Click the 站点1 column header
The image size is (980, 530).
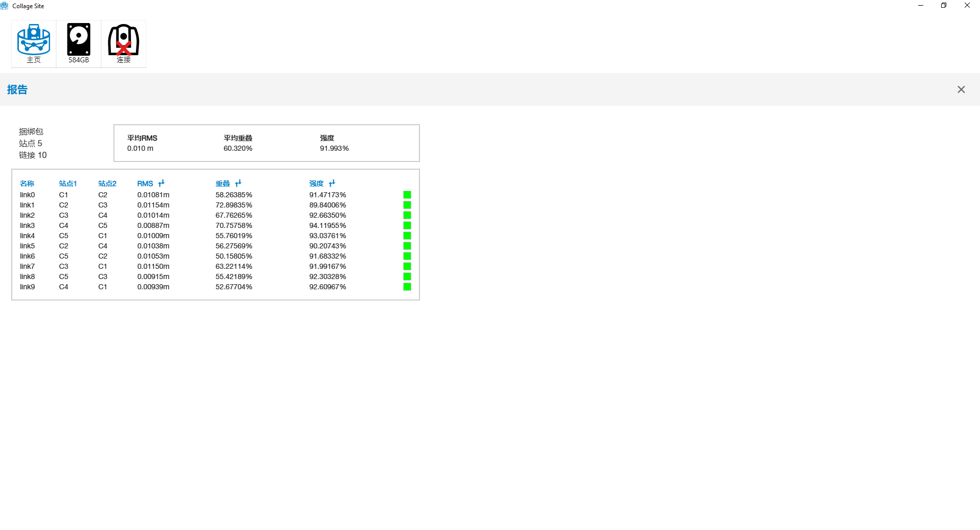point(67,183)
